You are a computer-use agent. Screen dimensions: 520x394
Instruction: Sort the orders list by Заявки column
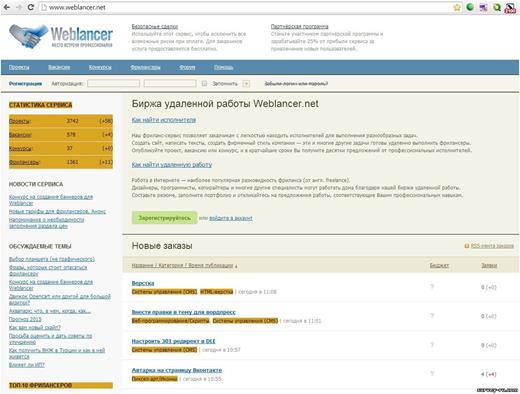pos(489,265)
